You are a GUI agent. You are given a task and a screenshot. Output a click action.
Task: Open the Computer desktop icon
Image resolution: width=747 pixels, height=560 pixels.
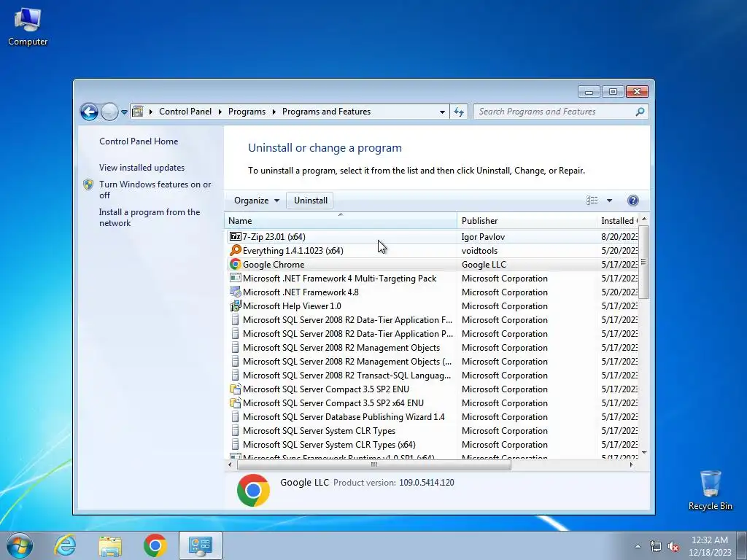click(x=28, y=26)
